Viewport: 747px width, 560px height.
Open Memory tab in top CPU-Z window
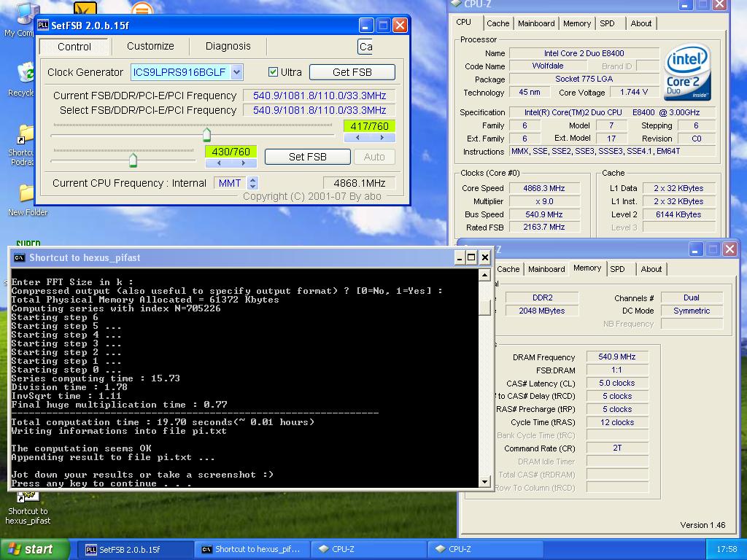(x=576, y=23)
